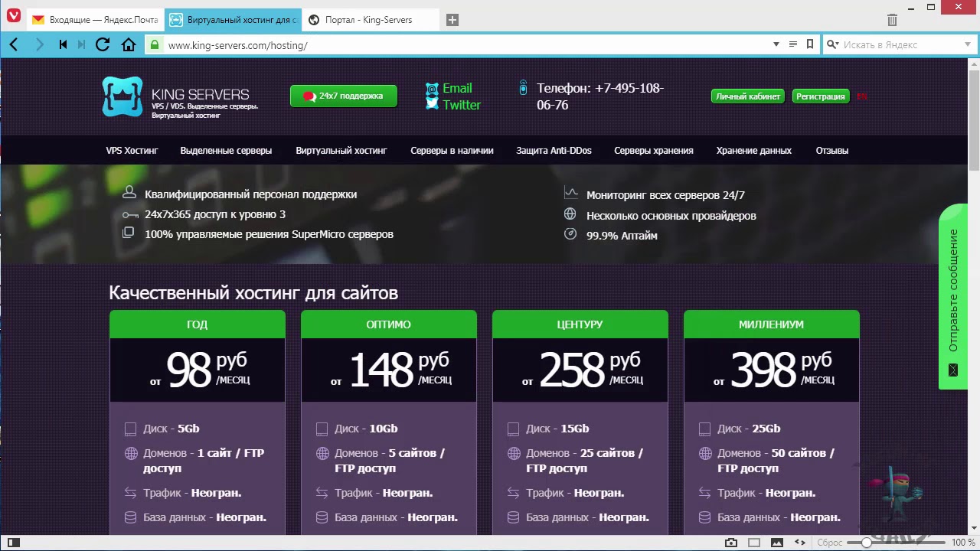Reload the current page
The width and height of the screenshot is (980, 551).
[103, 45]
